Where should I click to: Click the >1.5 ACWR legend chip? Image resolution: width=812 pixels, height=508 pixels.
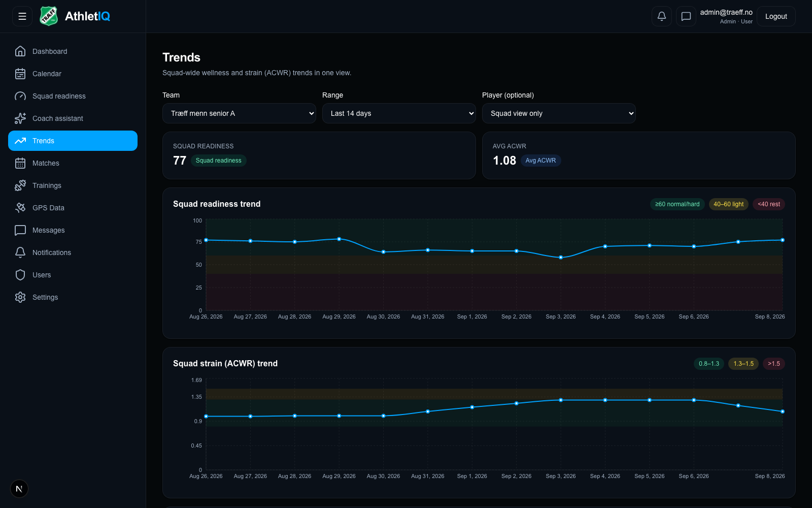click(x=774, y=364)
